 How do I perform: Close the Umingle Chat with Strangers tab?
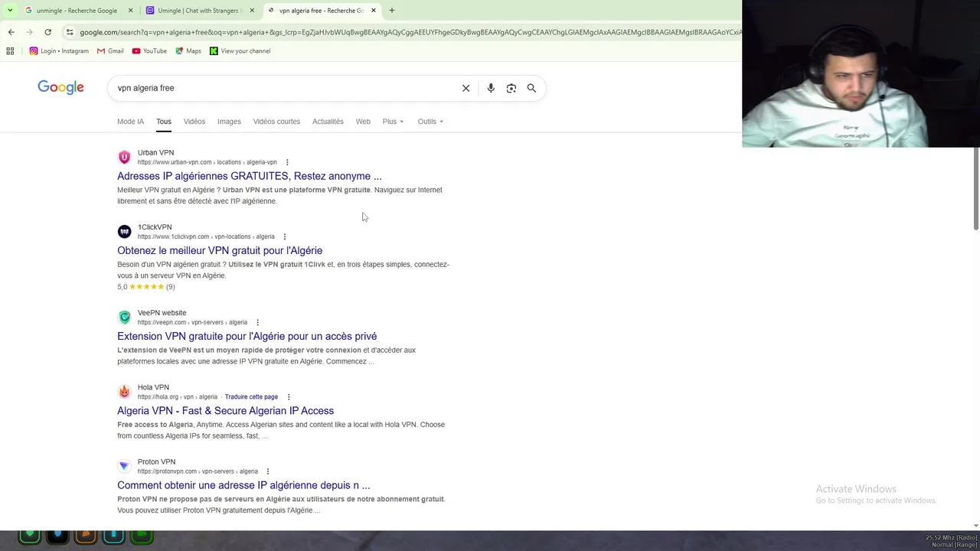coord(252,11)
